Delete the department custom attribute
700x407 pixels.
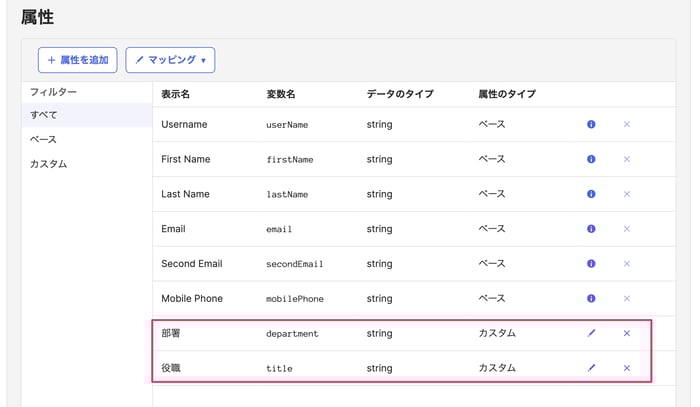pyautogui.click(x=627, y=333)
